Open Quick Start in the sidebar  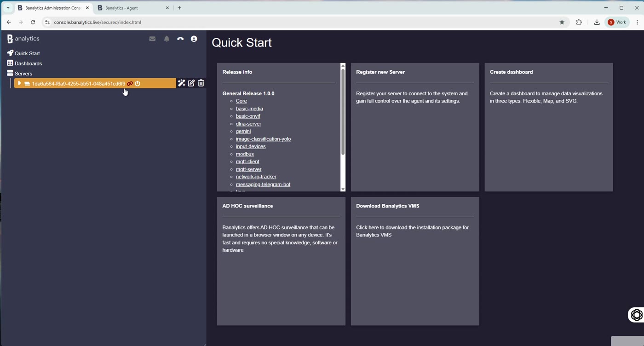click(x=27, y=53)
